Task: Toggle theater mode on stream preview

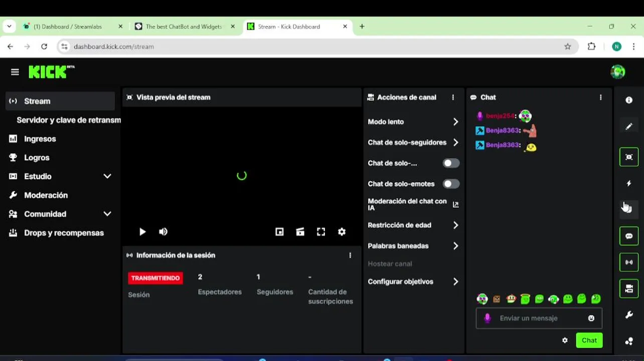Action: tap(300, 232)
